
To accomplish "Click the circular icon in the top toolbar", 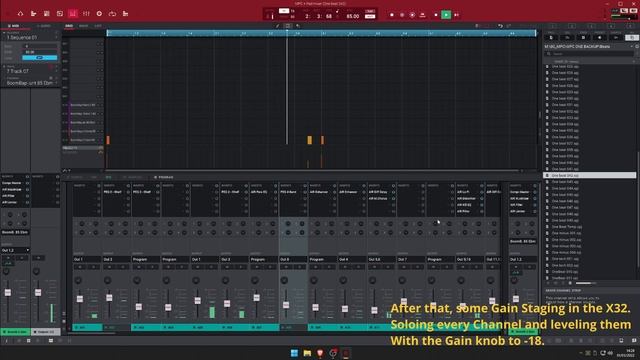I will [x=99, y=13].
